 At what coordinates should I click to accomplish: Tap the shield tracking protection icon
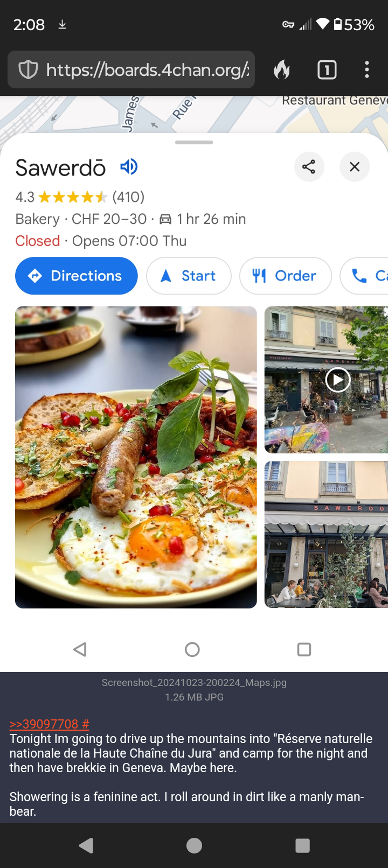point(28,69)
